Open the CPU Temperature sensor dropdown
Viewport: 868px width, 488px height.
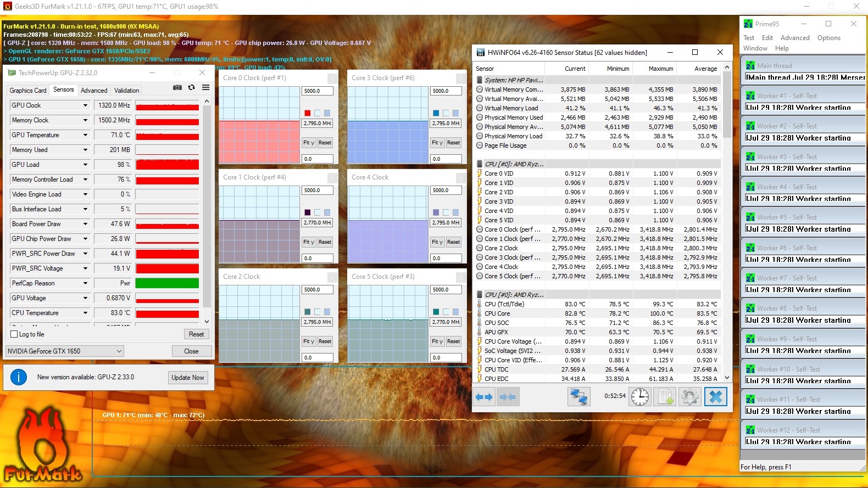pos(85,313)
